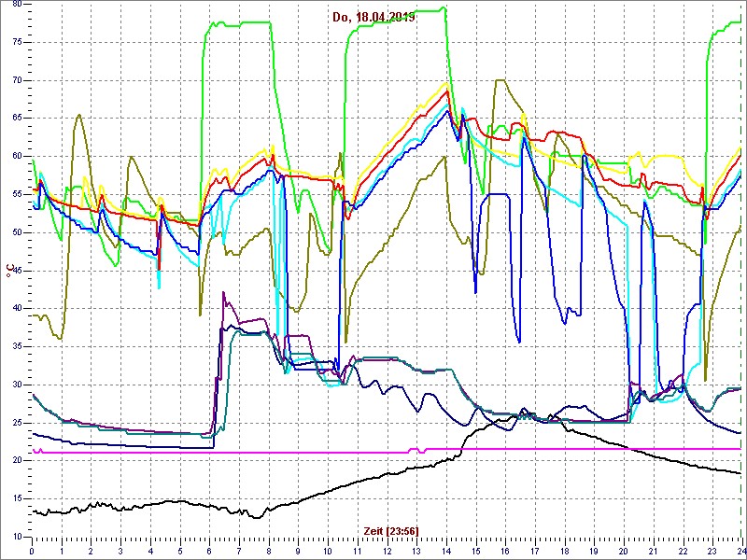The image size is (747, 560).
Task: Click the "°C" temperature unit label
Action: [x=8, y=271]
